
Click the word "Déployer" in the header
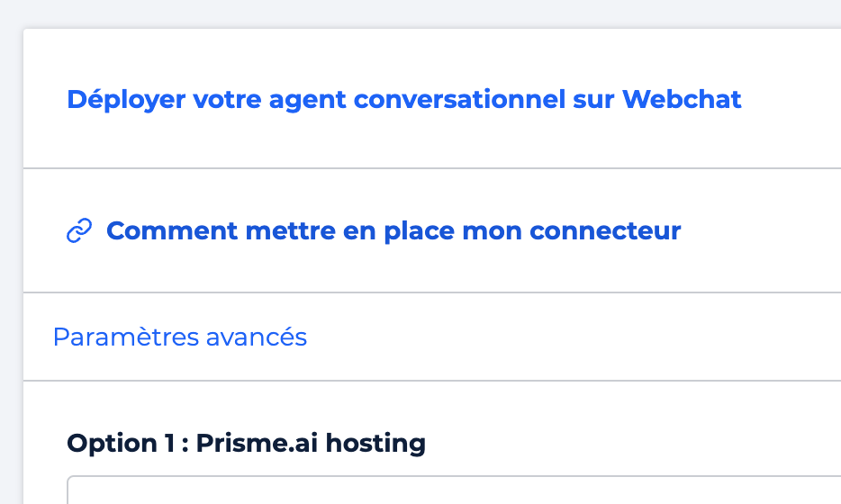point(126,100)
